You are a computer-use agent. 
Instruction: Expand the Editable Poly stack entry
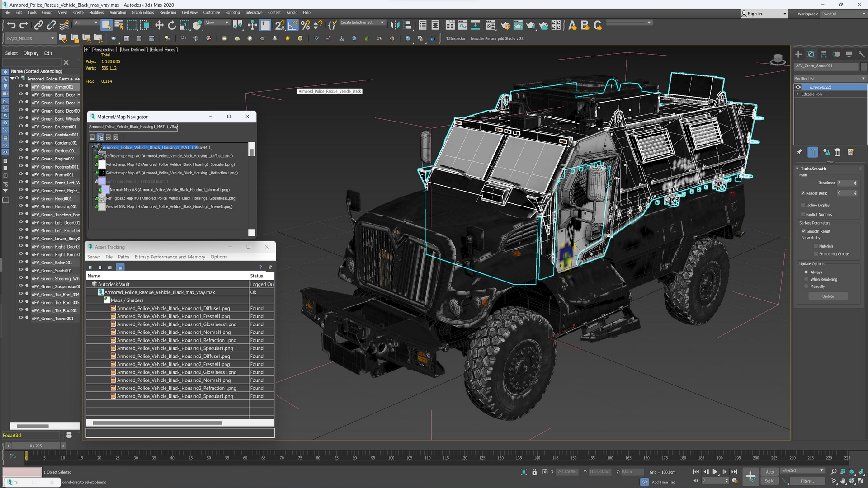pyautogui.click(x=797, y=94)
